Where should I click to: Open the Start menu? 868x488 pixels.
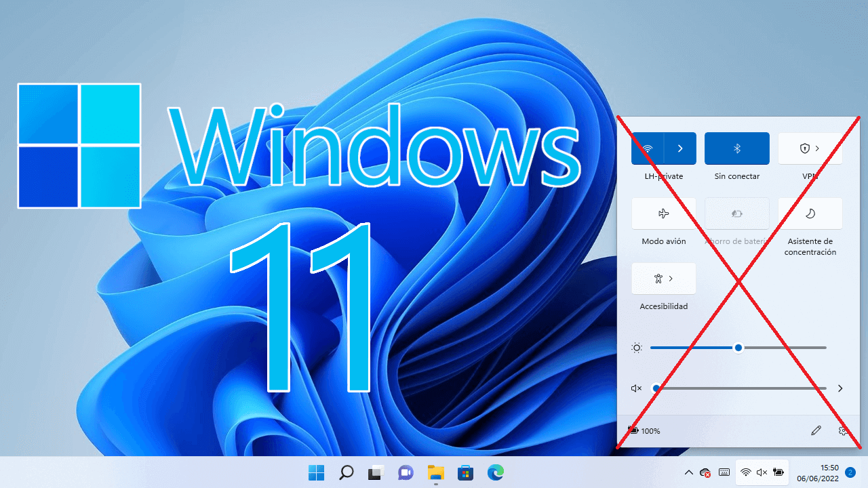coord(316,472)
